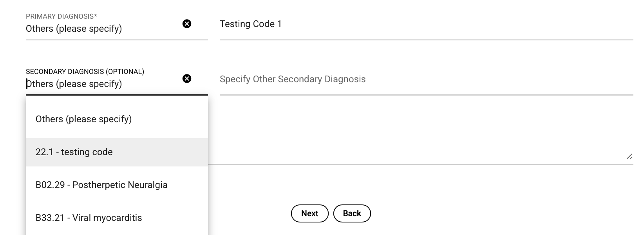The image size is (644, 235).
Task: Click the selected value text in Primary Diagnosis
Action: (74, 29)
